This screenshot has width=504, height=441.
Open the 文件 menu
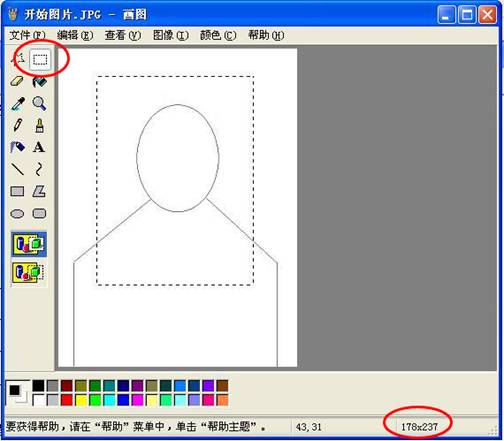pos(27,35)
